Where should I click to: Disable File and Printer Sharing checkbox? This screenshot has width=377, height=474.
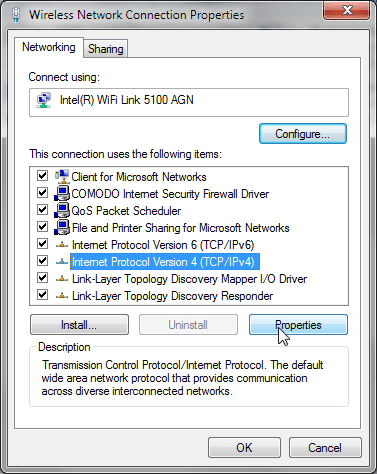point(42,227)
